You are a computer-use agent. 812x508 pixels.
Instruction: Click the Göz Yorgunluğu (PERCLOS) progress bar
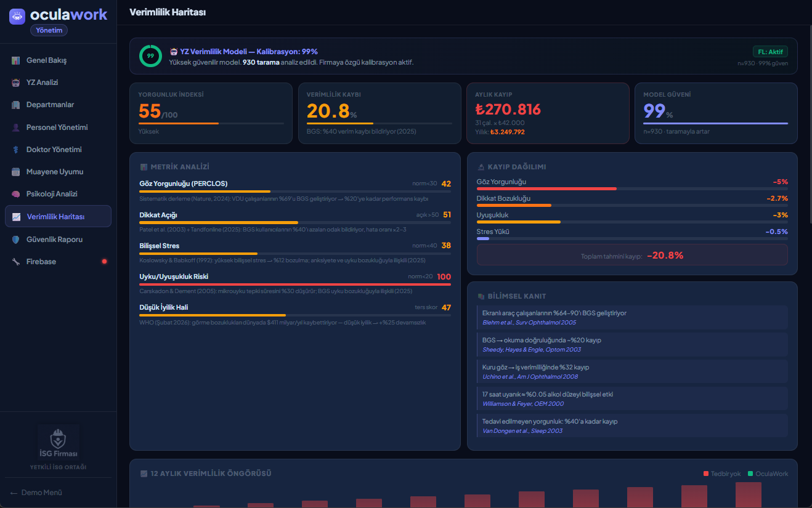pos(295,192)
